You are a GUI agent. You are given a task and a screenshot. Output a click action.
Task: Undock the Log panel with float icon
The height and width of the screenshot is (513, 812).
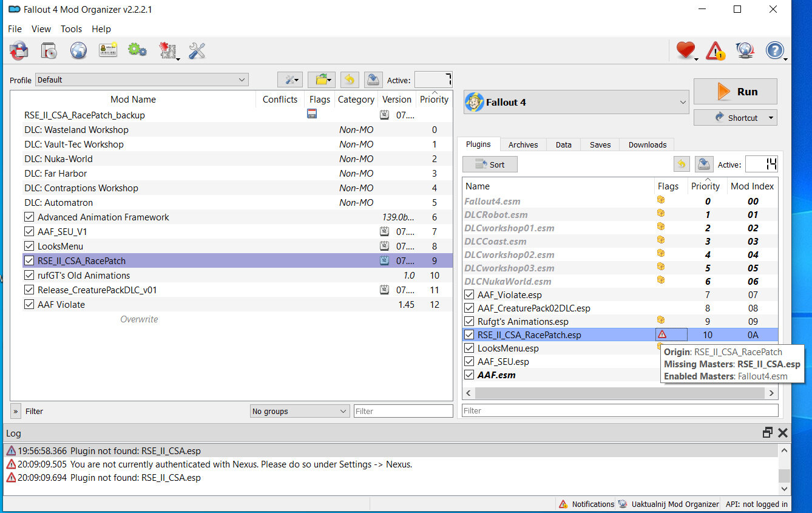[x=768, y=433]
